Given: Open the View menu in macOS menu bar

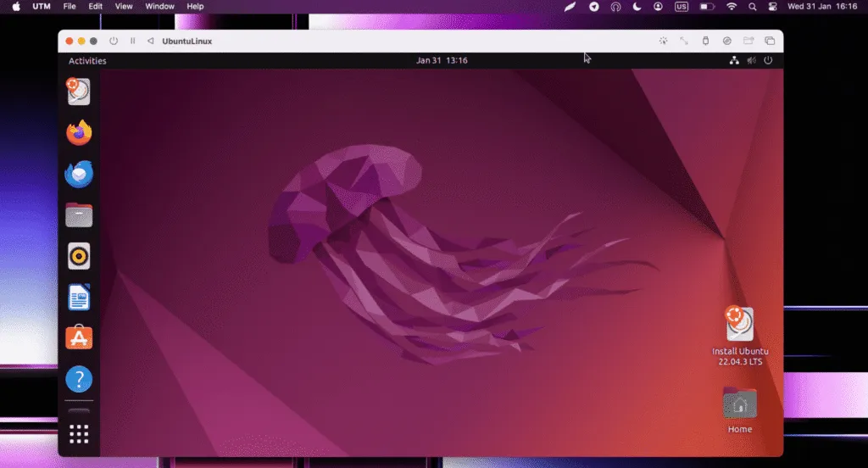Looking at the screenshot, I should click(124, 7).
